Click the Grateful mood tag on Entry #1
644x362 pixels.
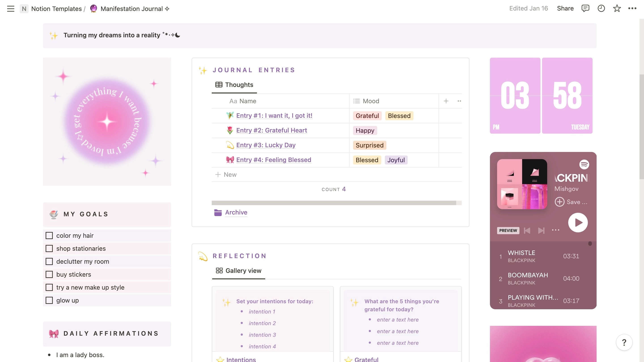pos(367,116)
